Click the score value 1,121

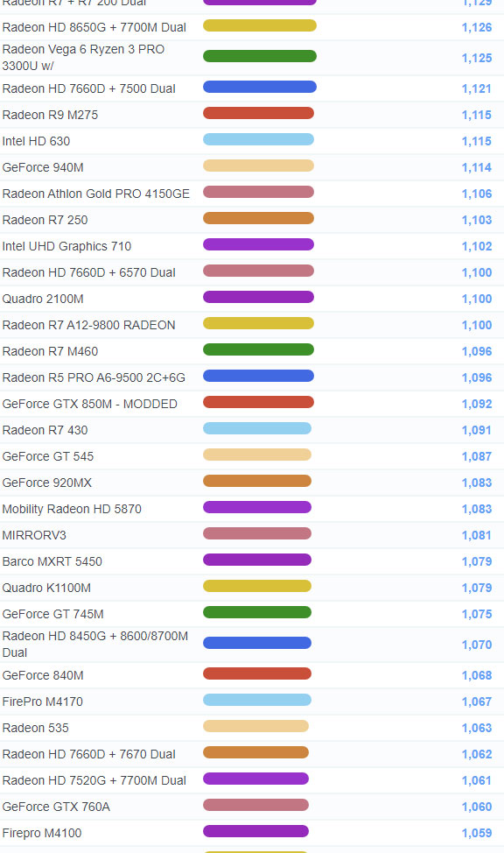point(477,89)
